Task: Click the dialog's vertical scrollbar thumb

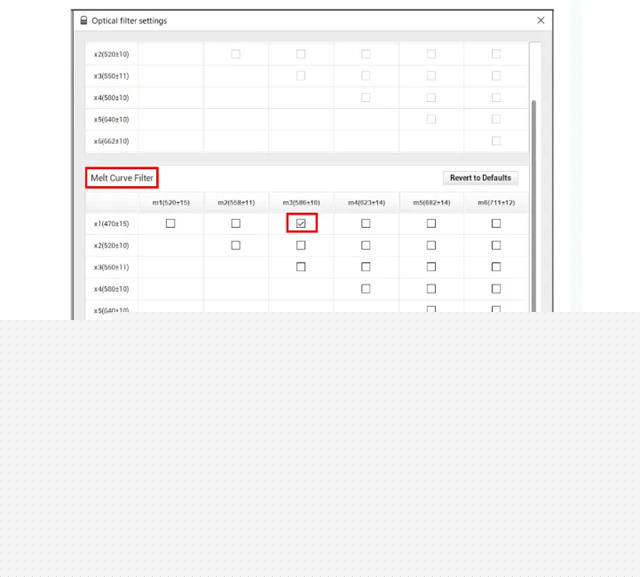Action: (x=534, y=200)
